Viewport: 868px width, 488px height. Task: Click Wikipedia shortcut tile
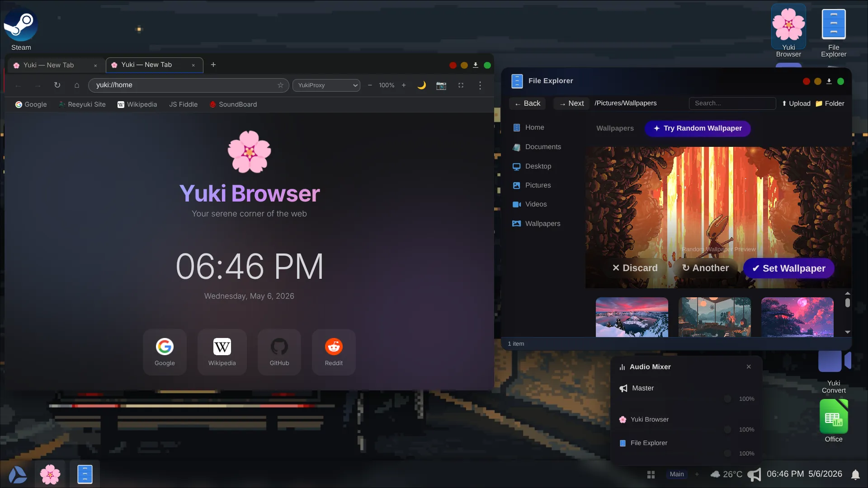[x=222, y=352]
